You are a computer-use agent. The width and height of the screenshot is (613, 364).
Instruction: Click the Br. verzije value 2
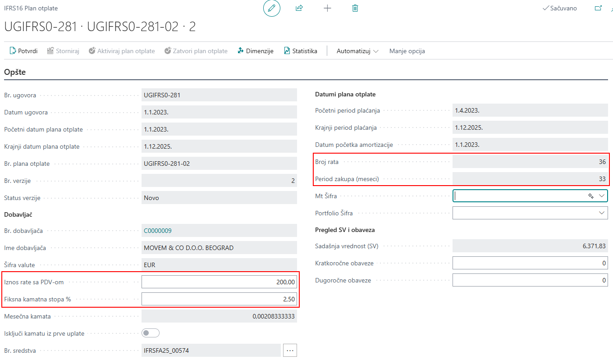[x=219, y=181]
